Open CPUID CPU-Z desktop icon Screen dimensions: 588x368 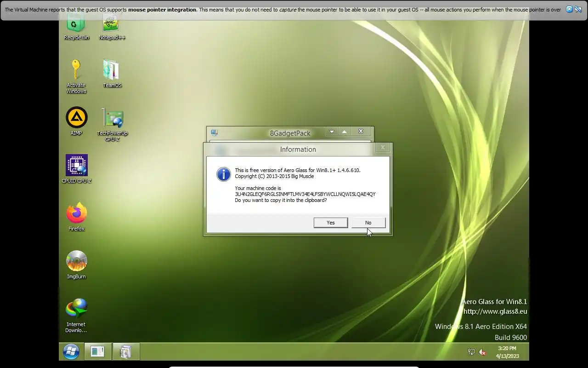[76, 169]
